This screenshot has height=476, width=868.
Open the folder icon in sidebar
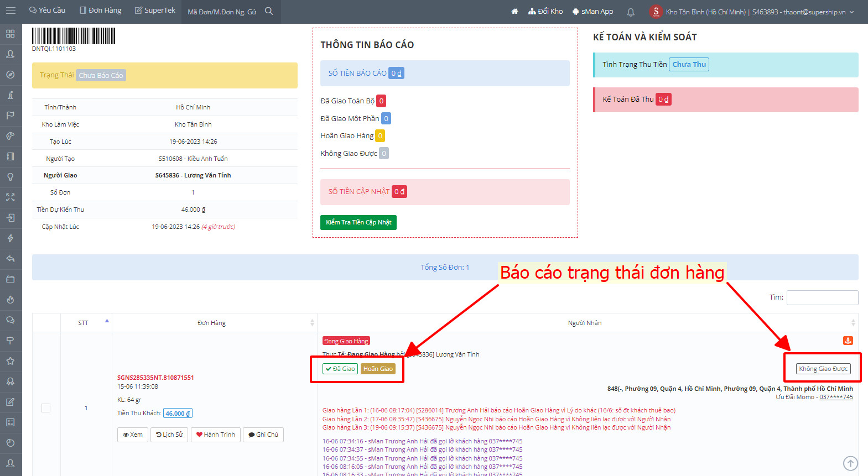click(x=11, y=279)
